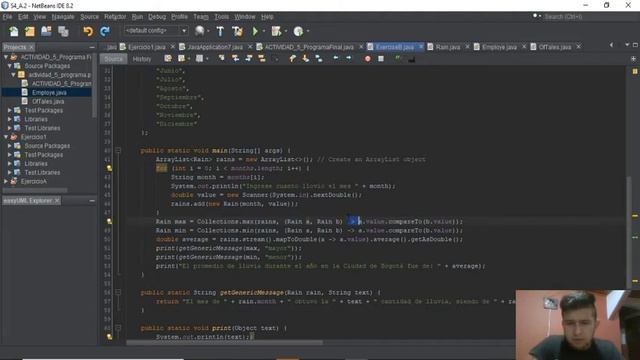The image size is (640, 360).
Task: Switch to the Rain.java tab
Action: [448, 47]
